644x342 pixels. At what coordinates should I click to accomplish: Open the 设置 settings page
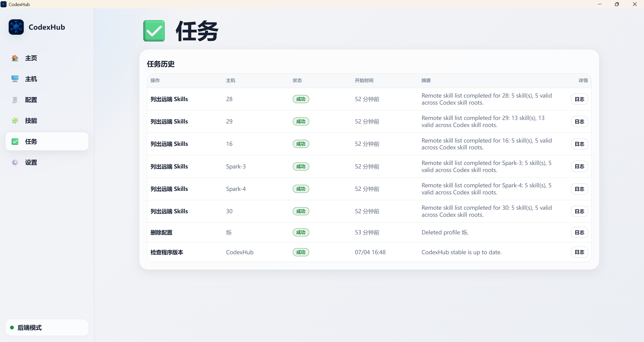pos(47,162)
